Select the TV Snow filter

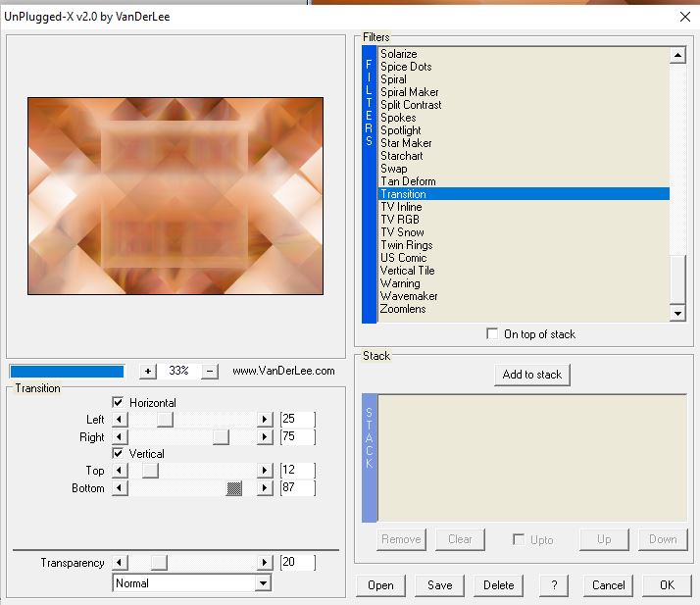pos(524,232)
